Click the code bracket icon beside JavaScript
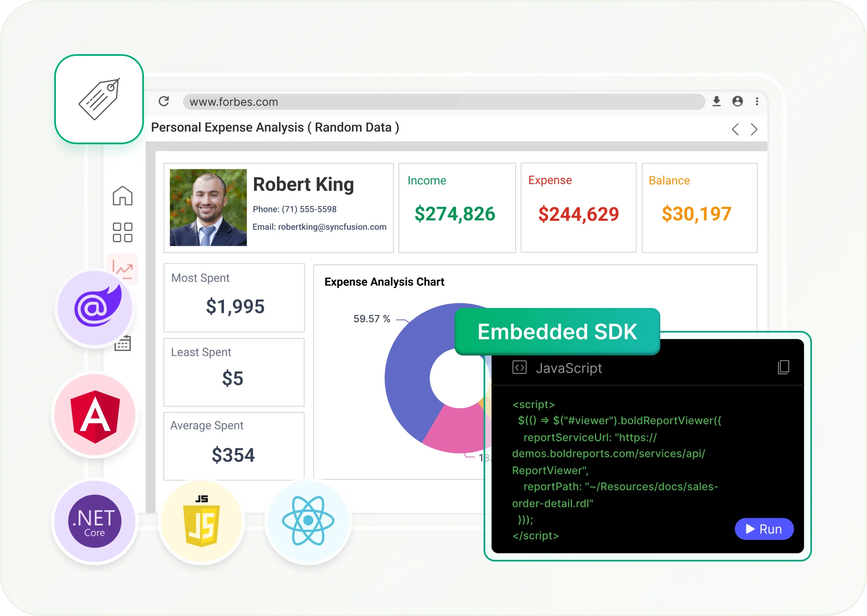This screenshot has width=867, height=616. click(x=519, y=367)
